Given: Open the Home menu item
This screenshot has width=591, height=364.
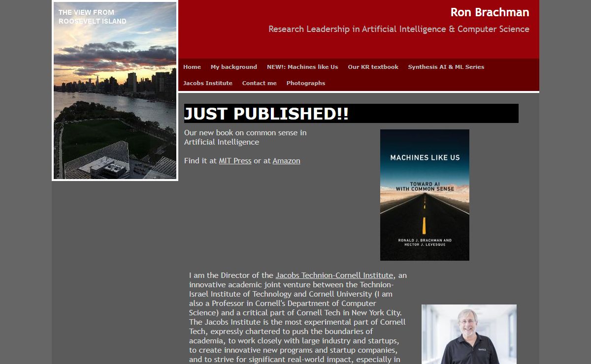Looking at the screenshot, I should tap(192, 67).
